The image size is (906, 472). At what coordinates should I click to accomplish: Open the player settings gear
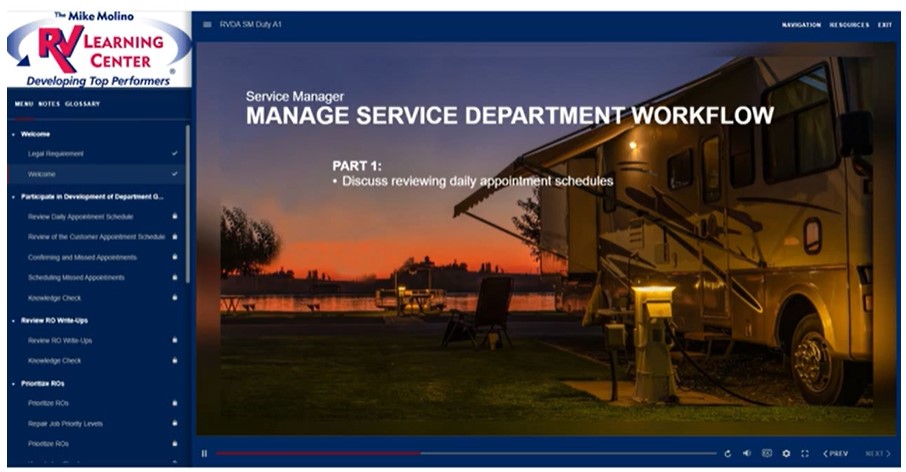coord(786,453)
